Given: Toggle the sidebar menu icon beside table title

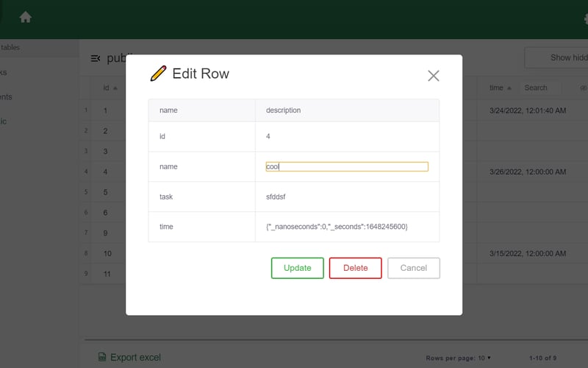Looking at the screenshot, I should [96, 58].
